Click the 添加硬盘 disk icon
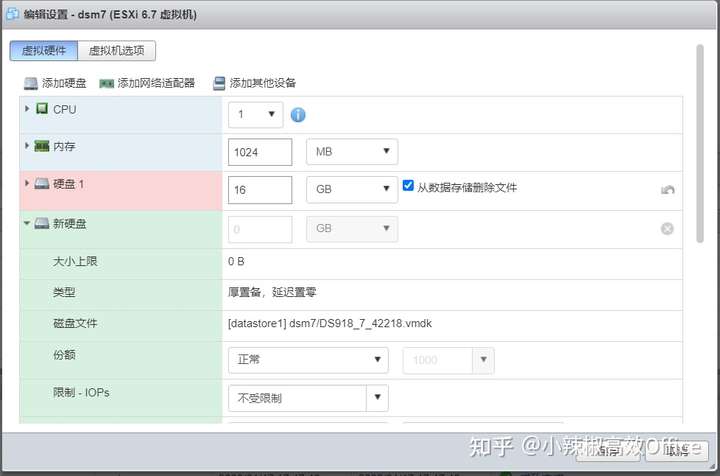The height and width of the screenshot is (476, 720). 31,84
